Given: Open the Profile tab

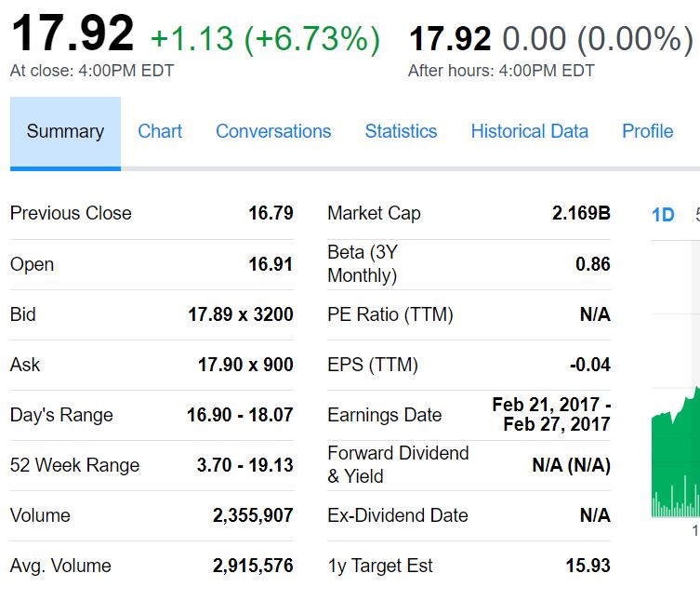Looking at the screenshot, I should pos(647,132).
